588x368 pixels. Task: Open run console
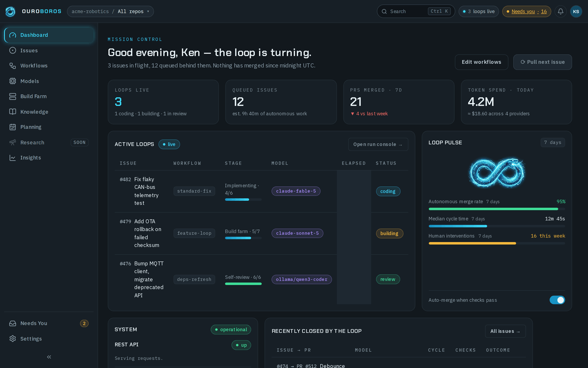(378, 144)
